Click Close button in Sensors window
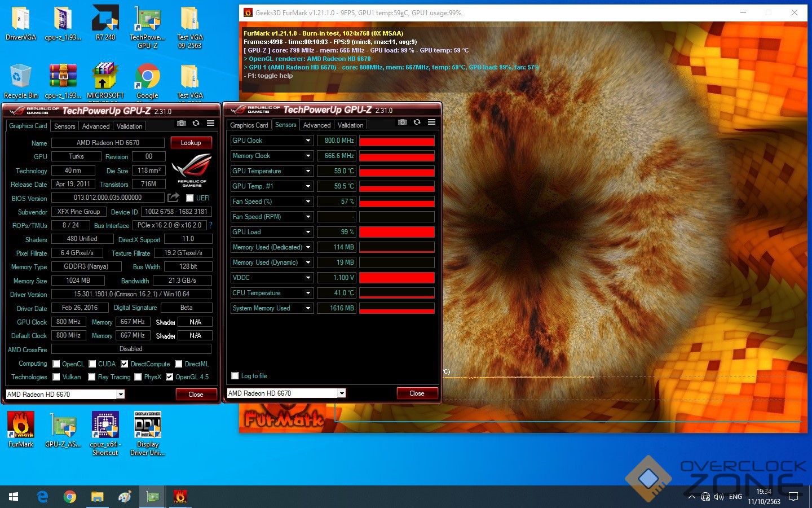812x508 pixels. coord(417,393)
